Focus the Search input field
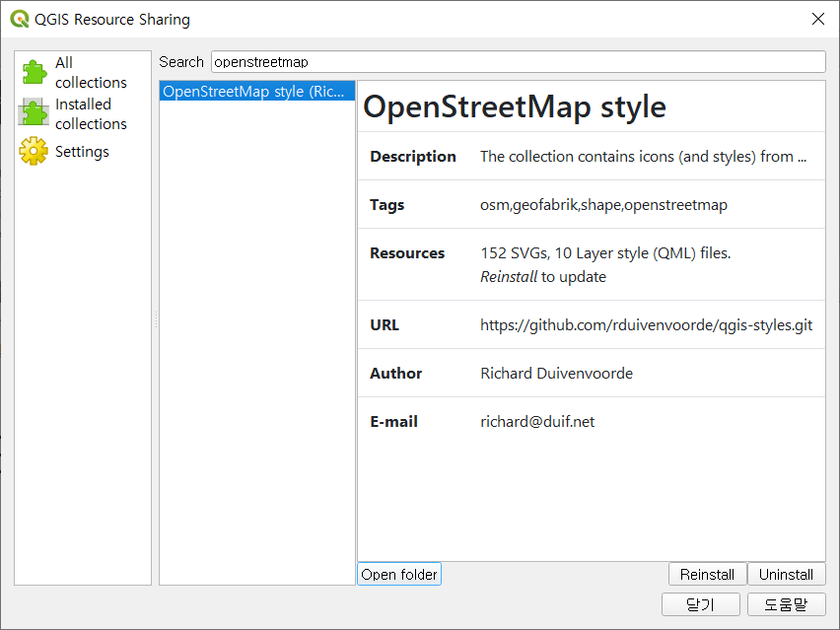Viewport: 840px width, 630px height. [518, 62]
